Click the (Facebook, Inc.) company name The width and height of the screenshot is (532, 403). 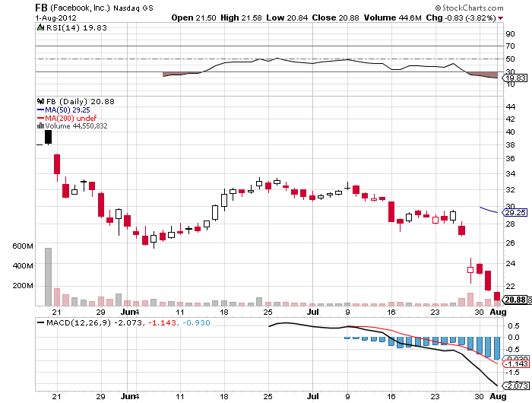pos(81,8)
